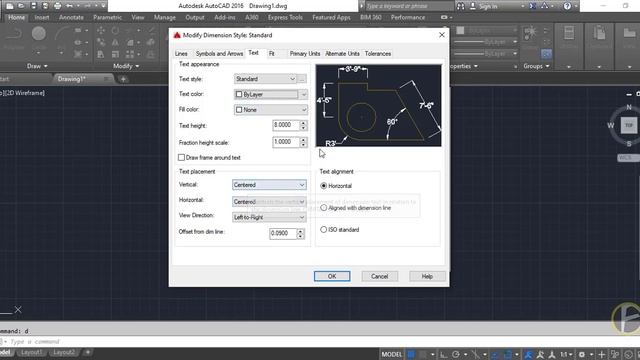
Task: Expand the Modify panel flyout
Action: tap(126, 66)
